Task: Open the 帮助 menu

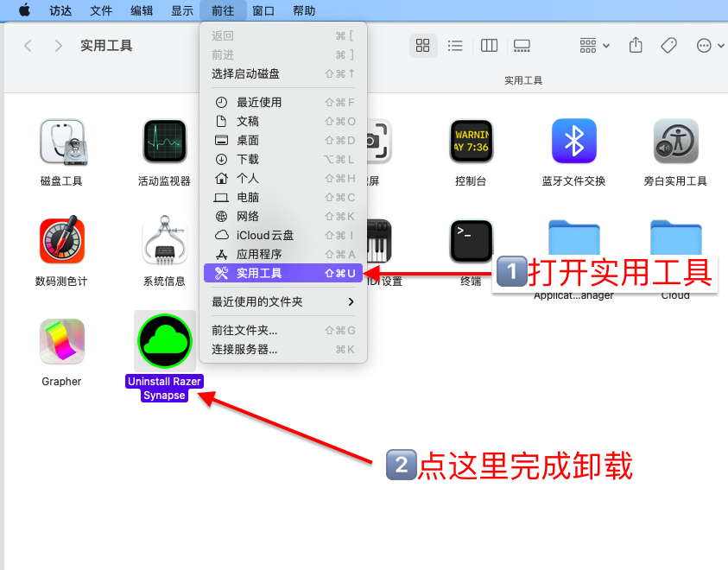Action: click(304, 10)
